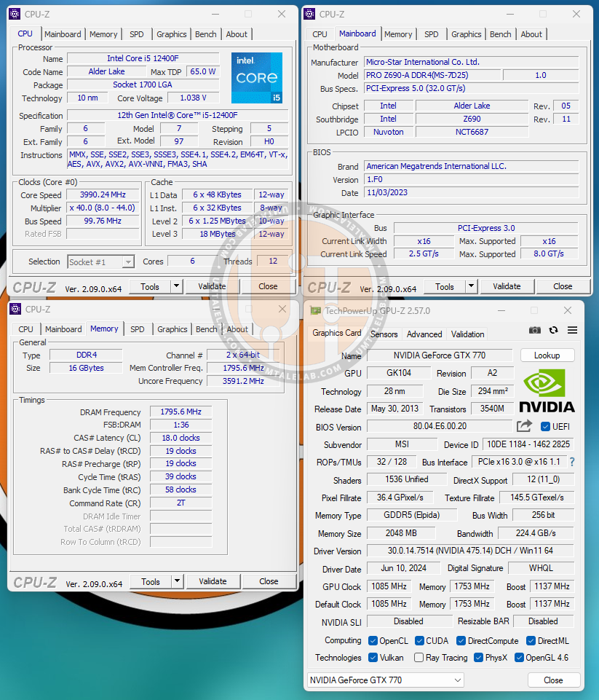Click the Tools button in the Memory tab window

pyautogui.click(x=151, y=581)
